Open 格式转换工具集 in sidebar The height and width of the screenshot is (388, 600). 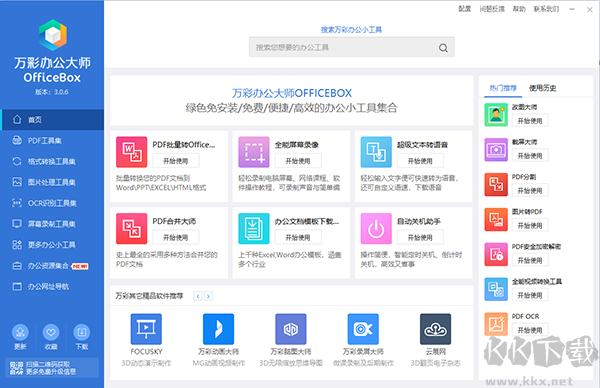click(52, 161)
